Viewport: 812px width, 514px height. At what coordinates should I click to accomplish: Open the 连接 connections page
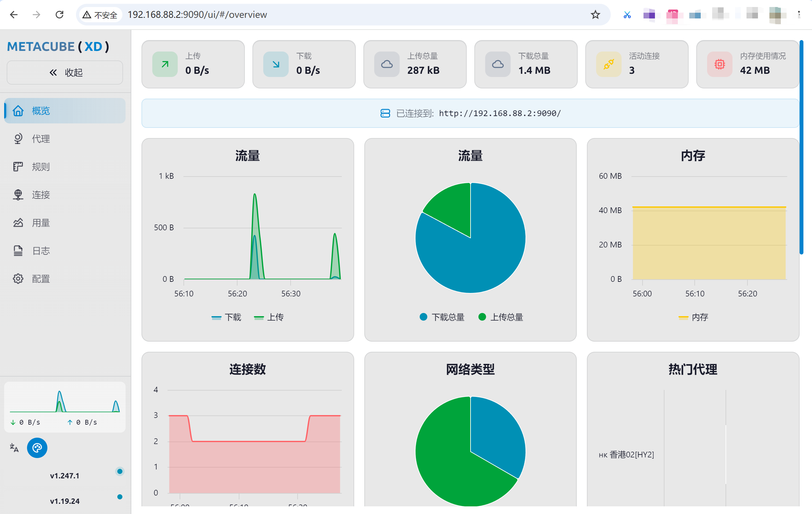click(65, 195)
